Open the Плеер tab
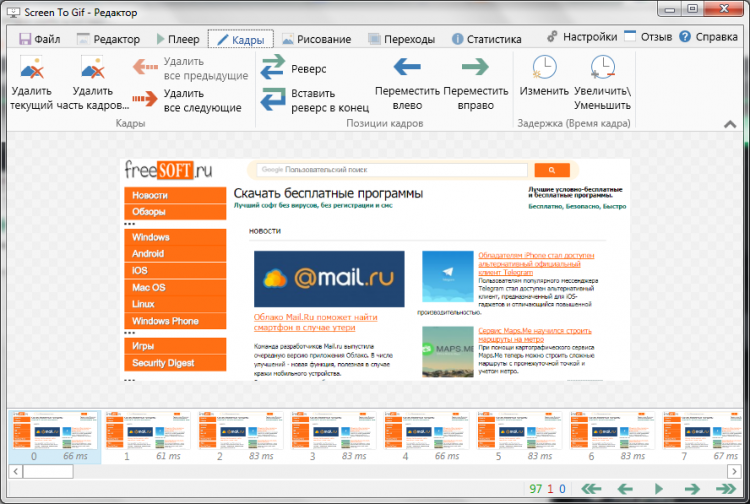 click(178, 39)
